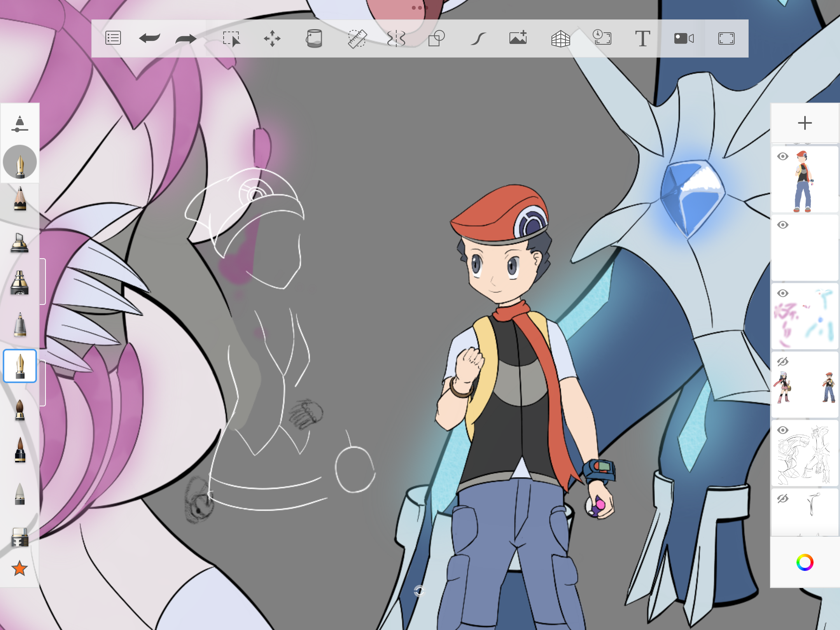
Task: Redo the last action
Action: pyautogui.click(x=186, y=38)
